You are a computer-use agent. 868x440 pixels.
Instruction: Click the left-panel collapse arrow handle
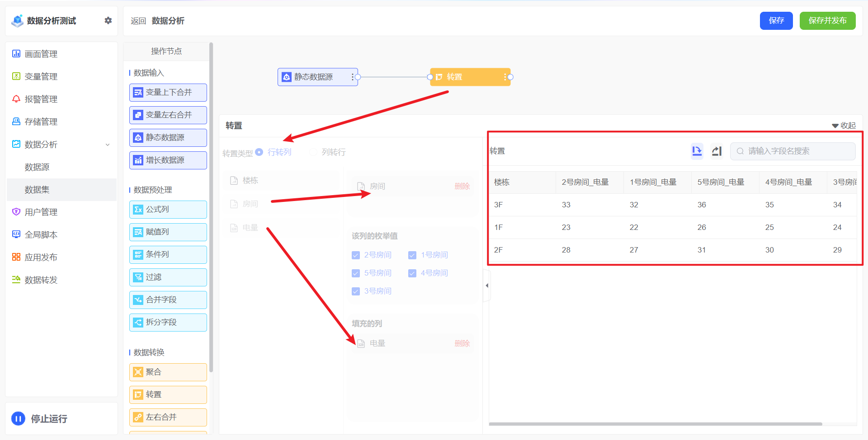coord(487,286)
